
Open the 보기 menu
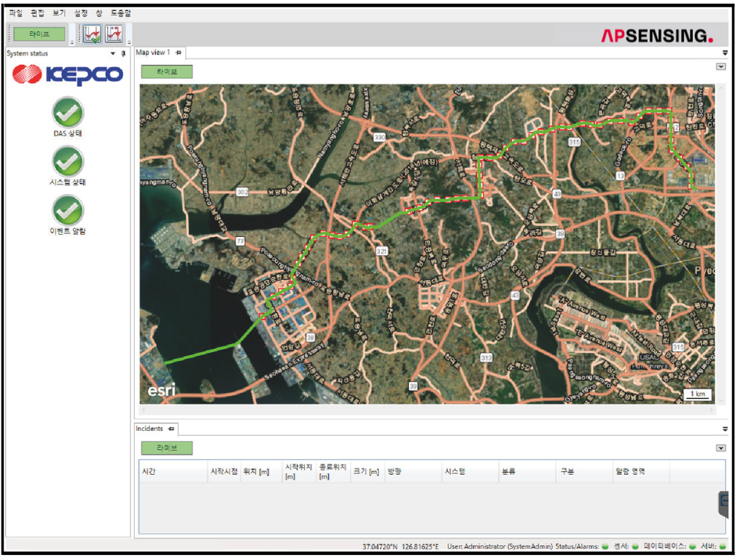click(59, 13)
